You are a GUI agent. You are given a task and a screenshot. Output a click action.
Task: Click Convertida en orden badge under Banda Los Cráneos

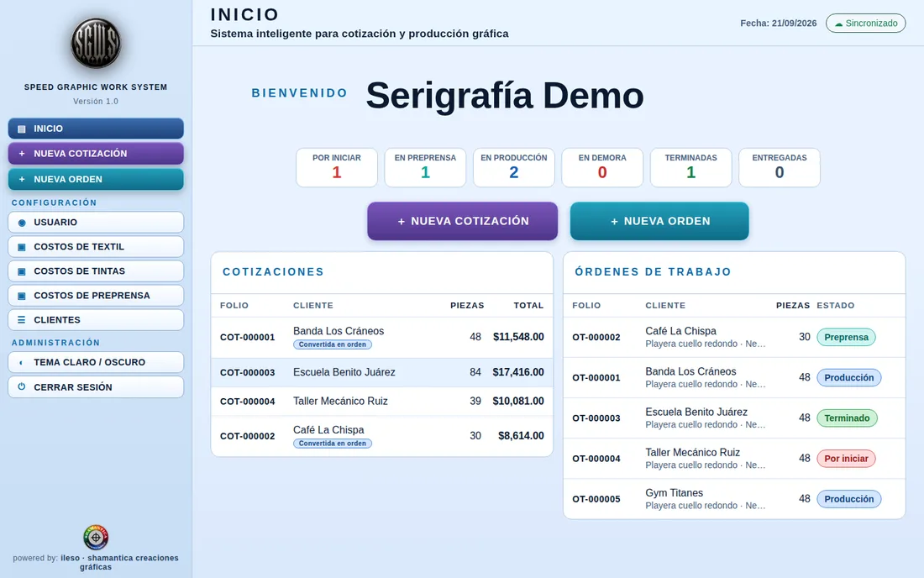point(333,344)
